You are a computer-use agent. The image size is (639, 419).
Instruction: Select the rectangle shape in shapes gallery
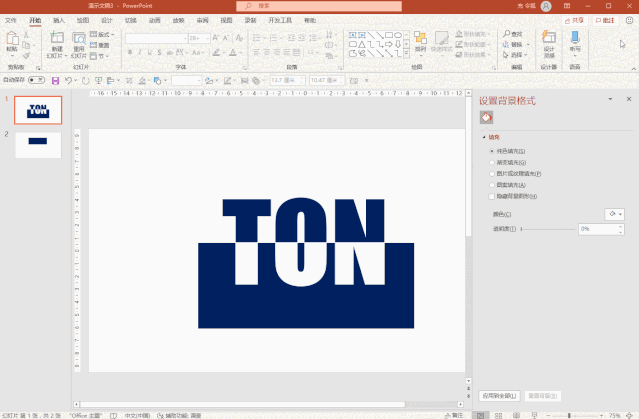point(389,35)
